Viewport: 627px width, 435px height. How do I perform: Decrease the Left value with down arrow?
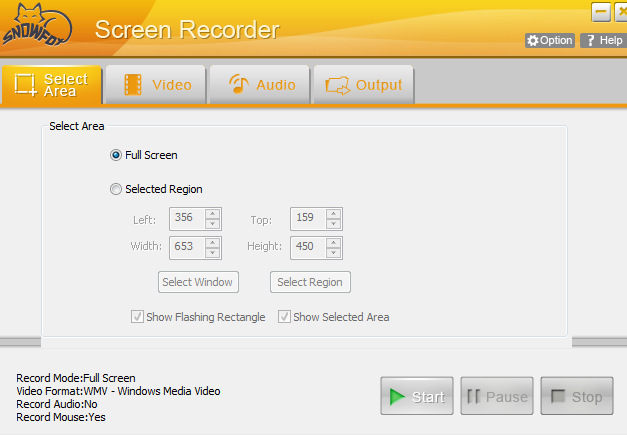click(213, 224)
